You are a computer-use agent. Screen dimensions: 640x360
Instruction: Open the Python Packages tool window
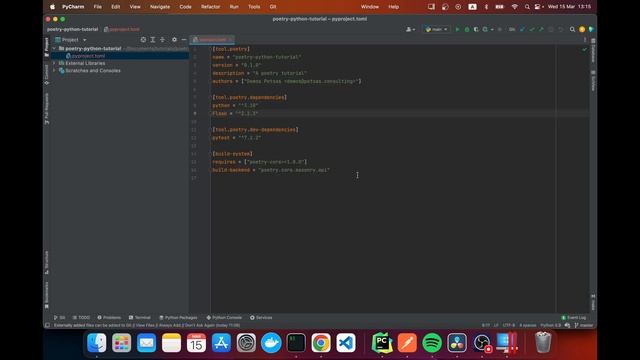[x=178, y=318]
